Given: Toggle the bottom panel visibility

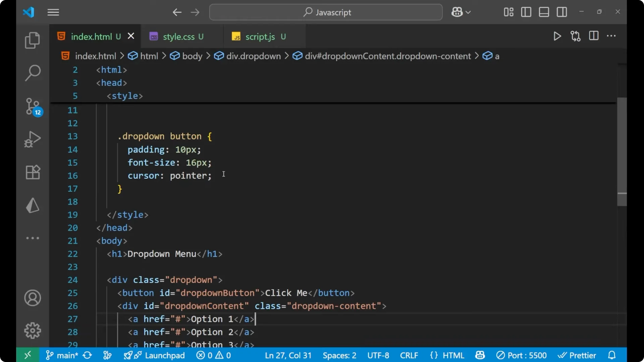Looking at the screenshot, I should [x=544, y=12].
